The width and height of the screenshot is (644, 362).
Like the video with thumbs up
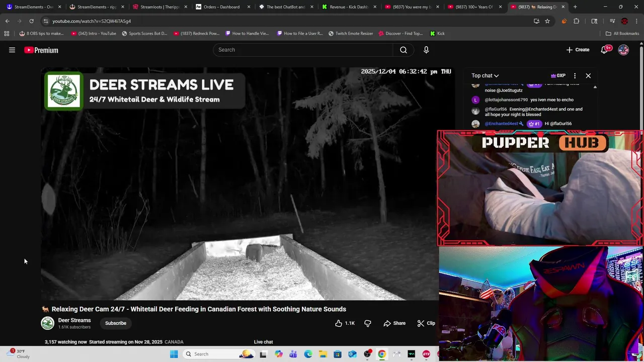pos(345,323)
